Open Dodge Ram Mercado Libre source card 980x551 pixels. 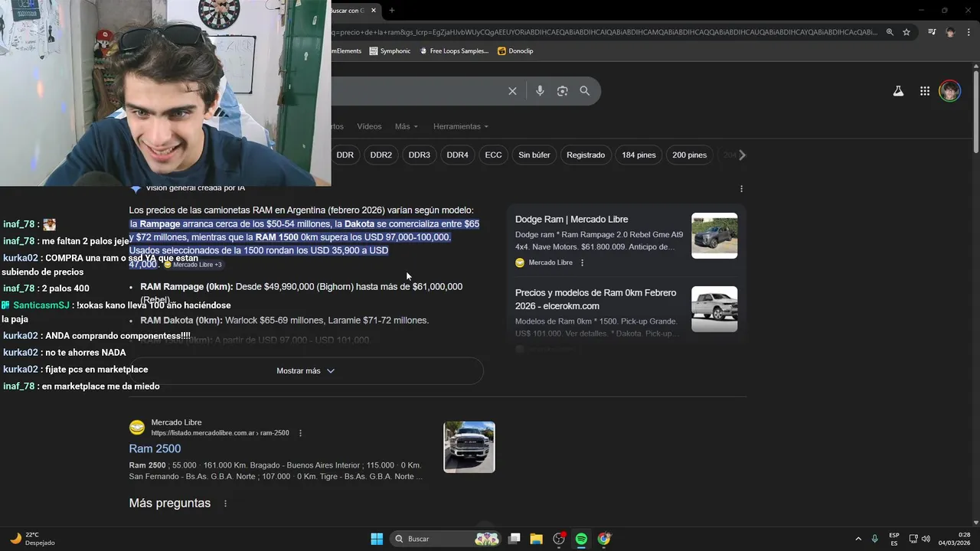point(571,220)
